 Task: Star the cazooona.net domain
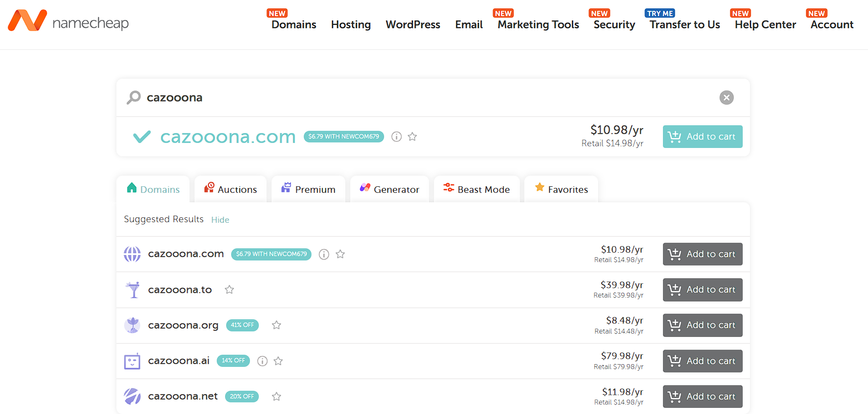[277, 396]
